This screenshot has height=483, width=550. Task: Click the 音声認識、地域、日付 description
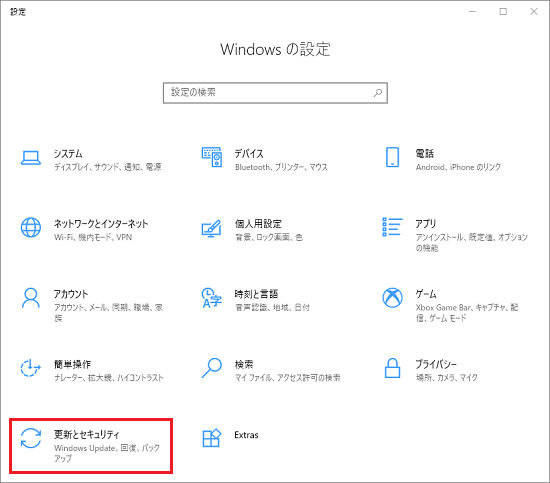(272, 308)
